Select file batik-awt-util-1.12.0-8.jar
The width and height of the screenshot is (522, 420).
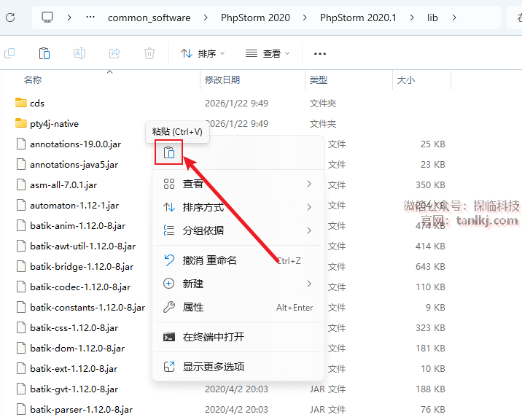[82, 246]
